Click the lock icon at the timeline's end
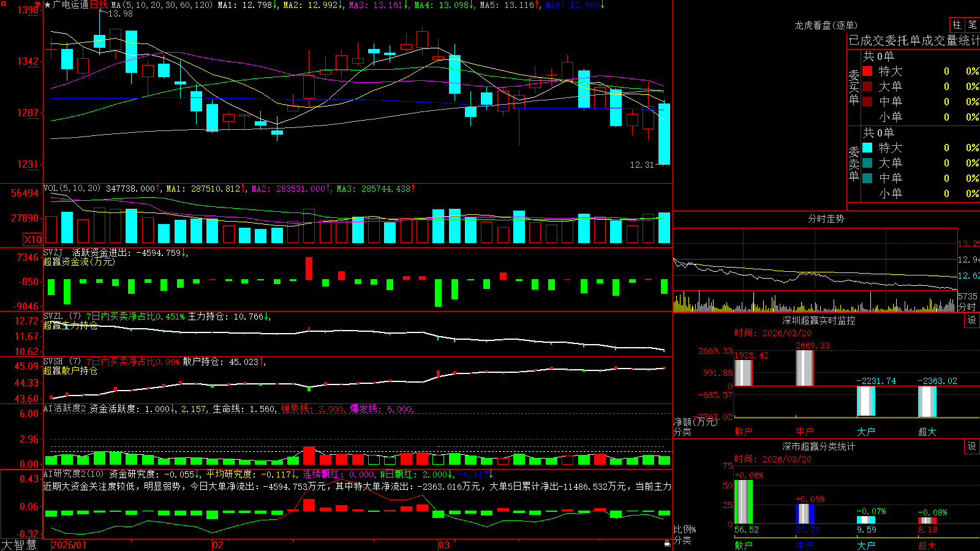This screenshot has width=980, height=551. (668, 543)
